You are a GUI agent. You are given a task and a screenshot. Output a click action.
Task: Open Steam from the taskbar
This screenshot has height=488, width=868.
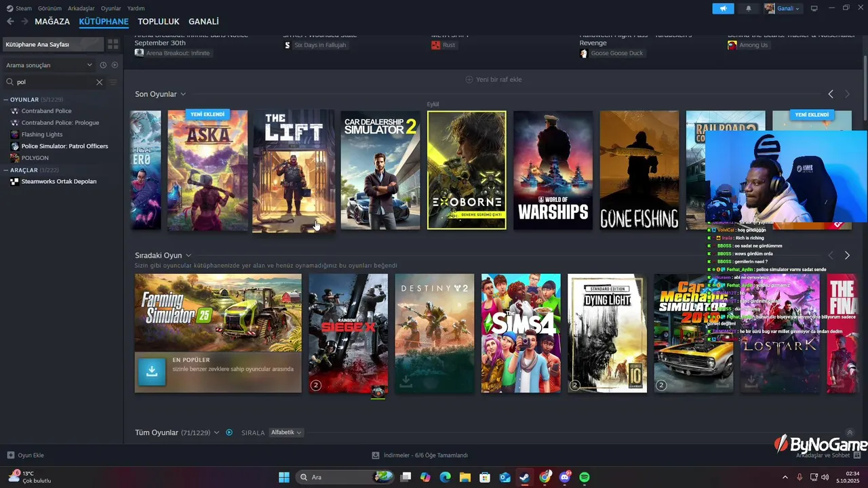(524, 477)
